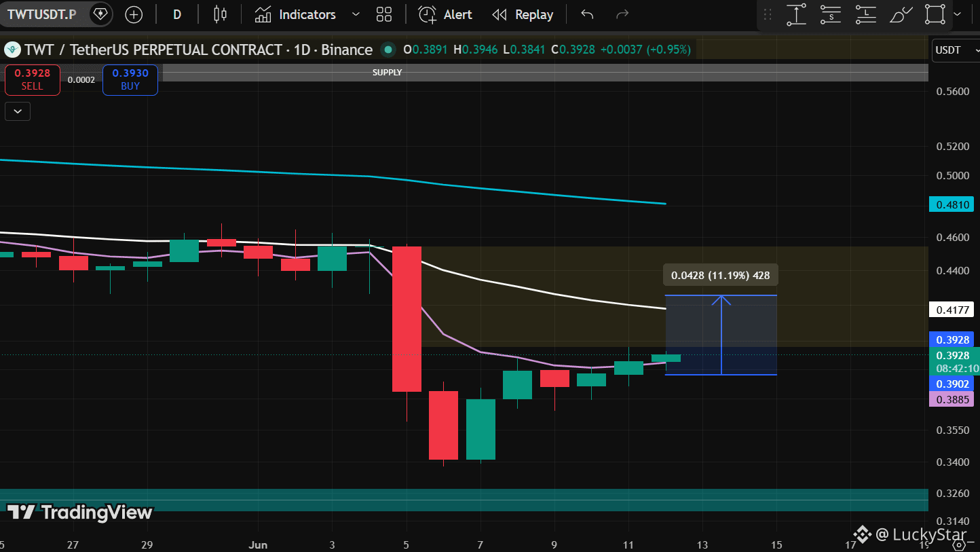Viewport: 980px width, 552px height.
Task: Select the long position tool marked L
Action: pyautogui.click(x=866, y=14)
